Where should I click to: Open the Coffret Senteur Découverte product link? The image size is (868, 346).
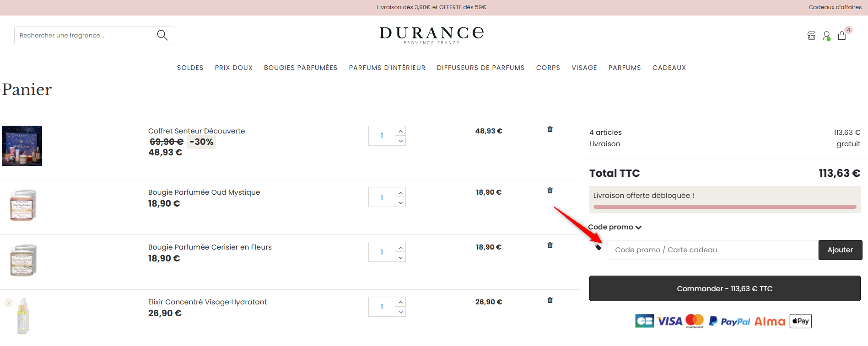[x=196, y=131]
